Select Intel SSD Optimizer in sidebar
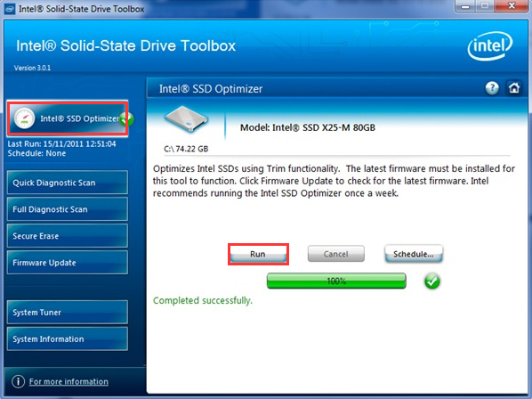The image size is (532, 399). pos(68,118)
